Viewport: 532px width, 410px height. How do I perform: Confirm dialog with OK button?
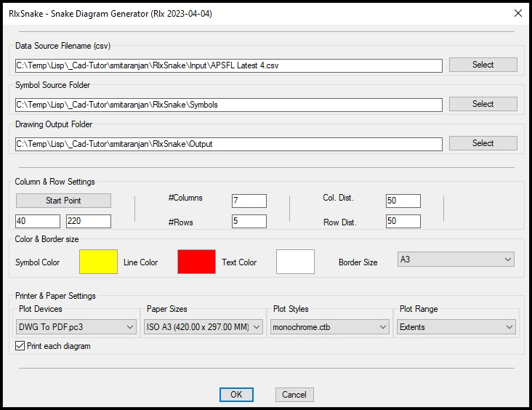coord(236,395)
